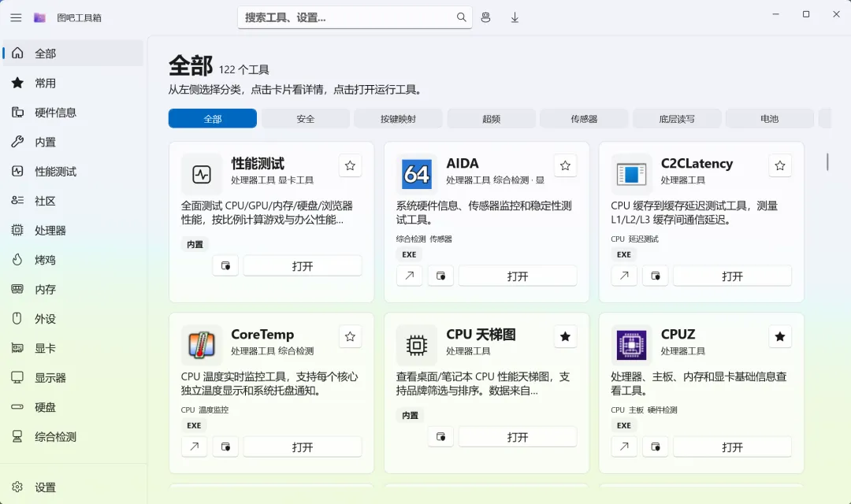Click CPUZ's external launch arrow icon
Image resolution: width=851 pixels, height=504 pixels.
coord(624,447)
